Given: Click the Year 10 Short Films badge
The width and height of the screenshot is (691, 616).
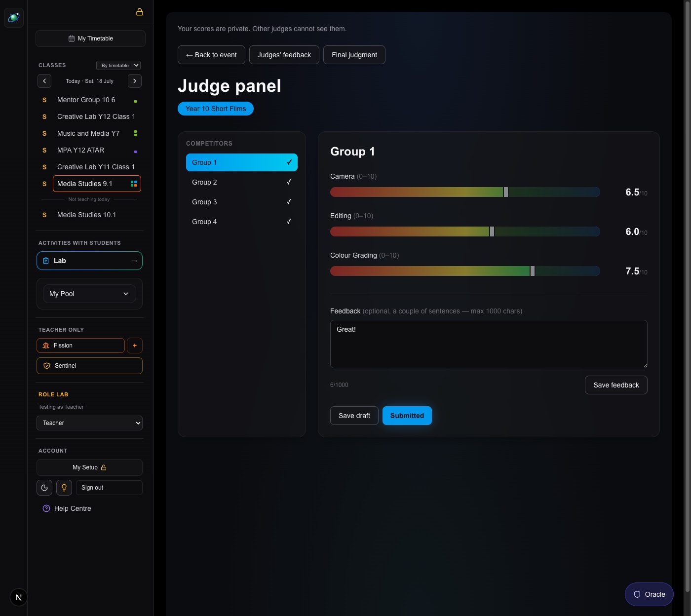Looking at the screenshot, I should [216, 109].
